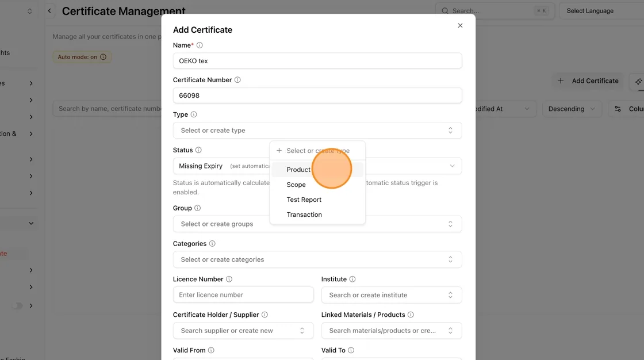The image size is (644, 360).
Task: Click info icon beside Certificate Holder / Supplier
Action: pos(265,315)
